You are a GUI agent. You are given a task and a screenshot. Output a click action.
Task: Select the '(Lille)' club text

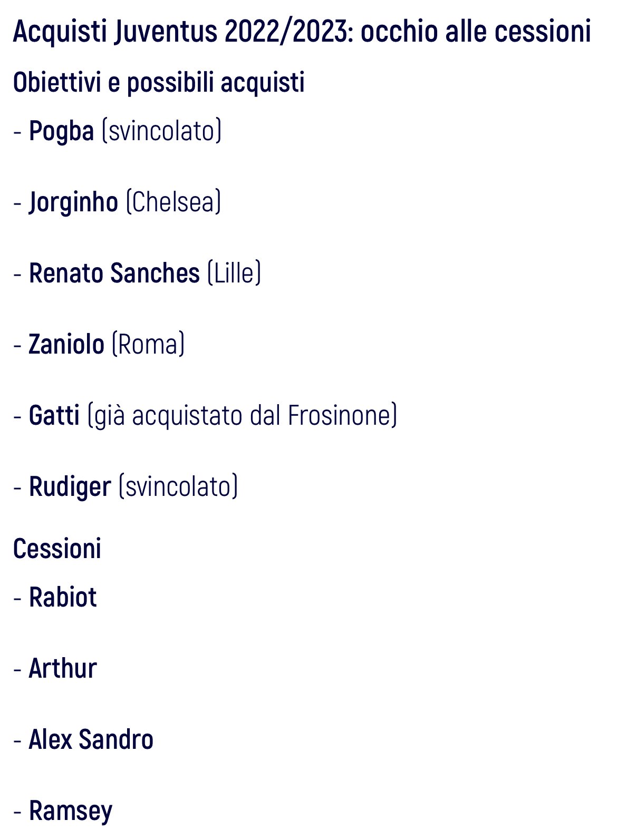[234, 273]
